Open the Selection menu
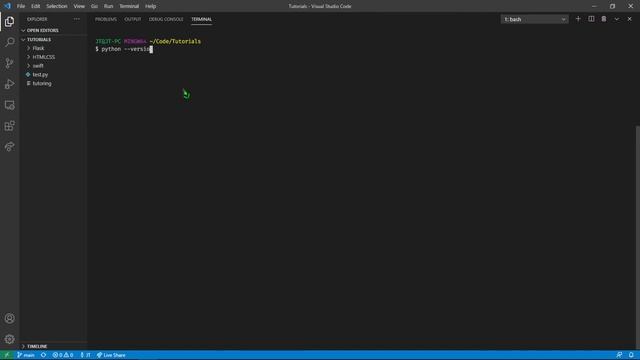640x360 pixels. [57, 6]
